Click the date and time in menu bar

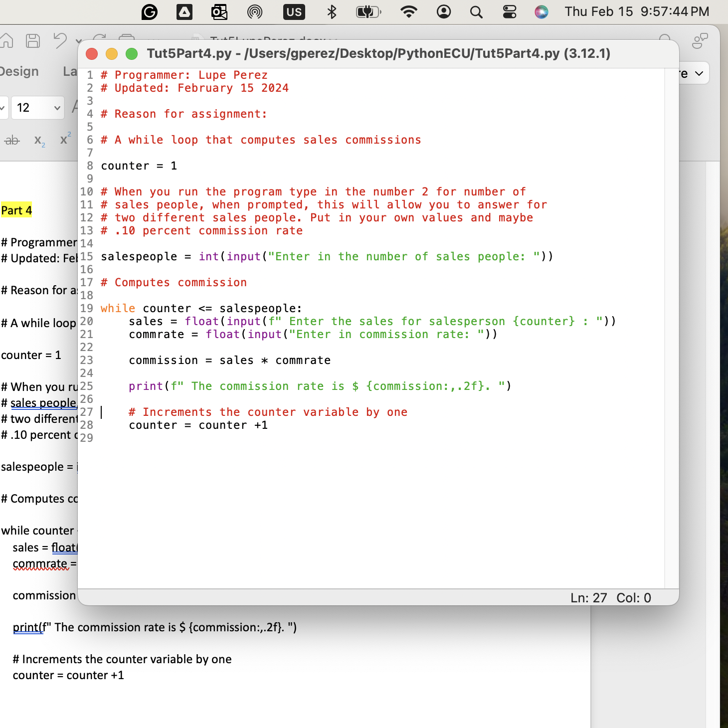point(636,12)
